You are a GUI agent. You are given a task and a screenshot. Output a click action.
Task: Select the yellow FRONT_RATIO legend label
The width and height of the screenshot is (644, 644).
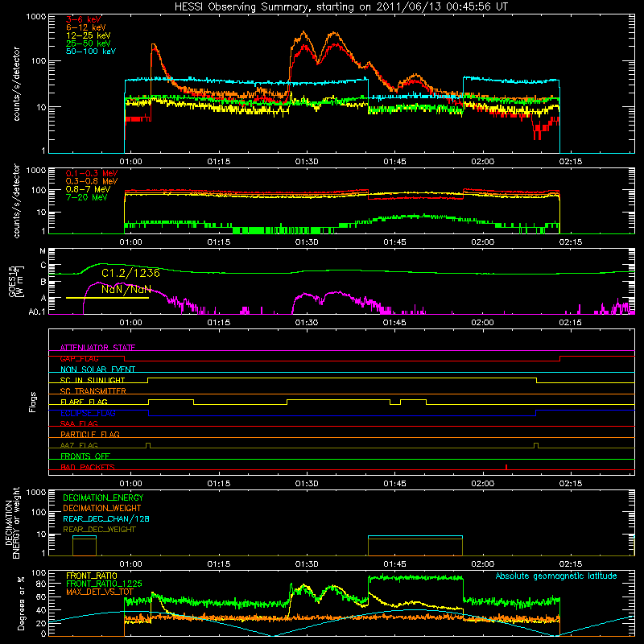(92, 576)
